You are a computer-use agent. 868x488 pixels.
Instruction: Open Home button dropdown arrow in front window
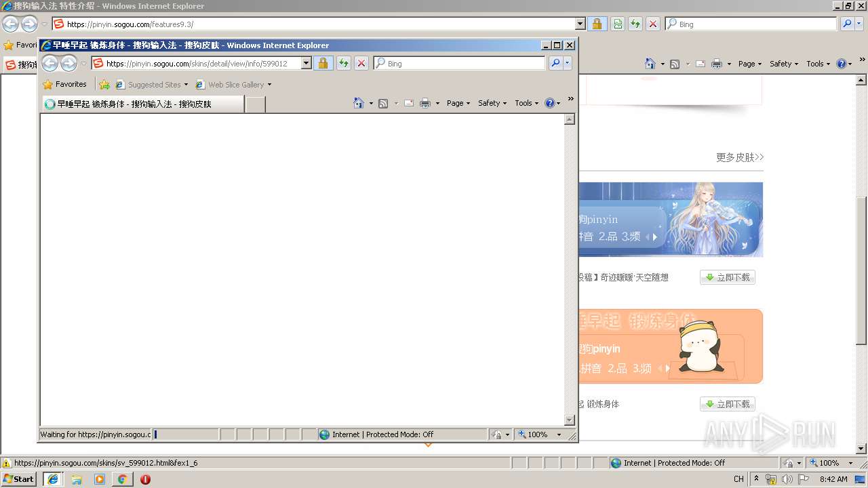point(372,104)
